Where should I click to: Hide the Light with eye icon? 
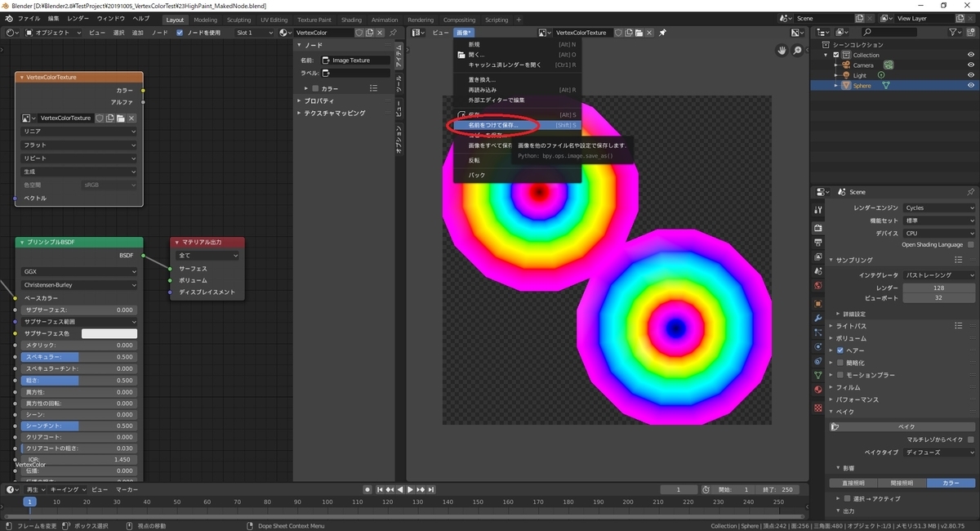(x=971, y=75)
